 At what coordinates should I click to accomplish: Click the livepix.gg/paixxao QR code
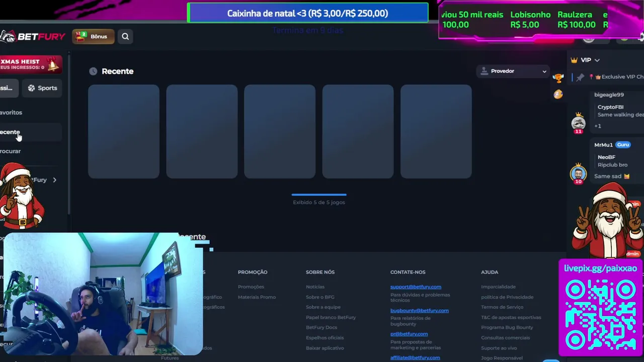(601, 314)
